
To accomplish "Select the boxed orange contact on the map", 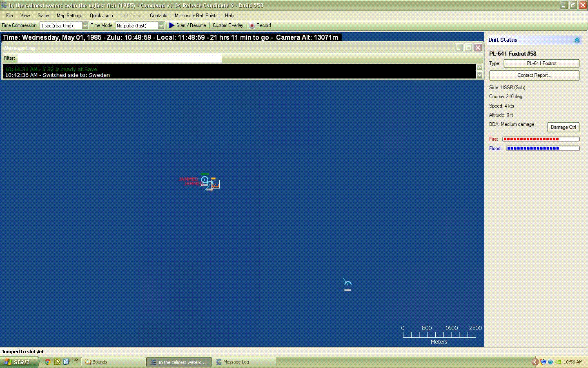I will pos(215,184).
